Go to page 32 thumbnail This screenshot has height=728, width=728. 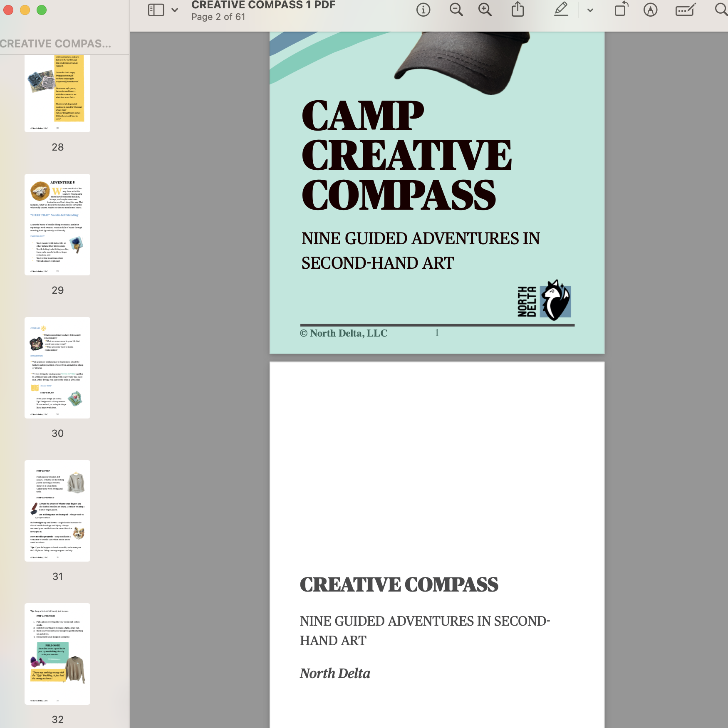point(57,654)
